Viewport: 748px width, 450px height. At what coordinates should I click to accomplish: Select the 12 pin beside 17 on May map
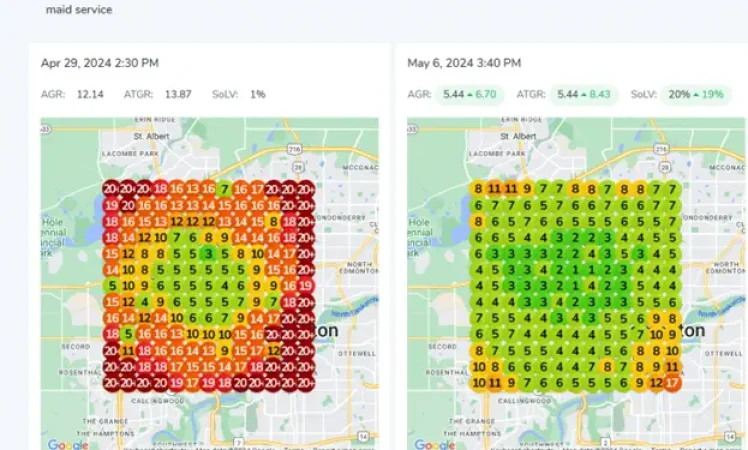(656, 383)
